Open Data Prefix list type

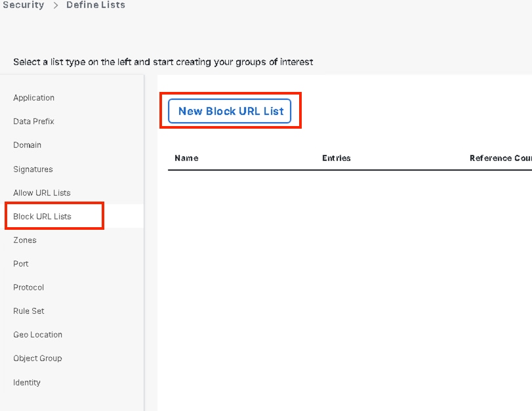click(x=33, y=121)
